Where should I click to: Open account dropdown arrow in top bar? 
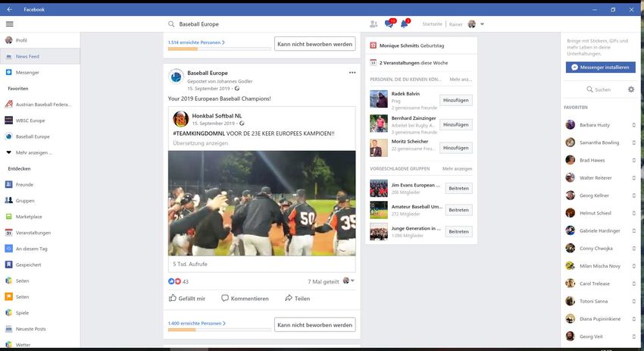click(482, 24)
